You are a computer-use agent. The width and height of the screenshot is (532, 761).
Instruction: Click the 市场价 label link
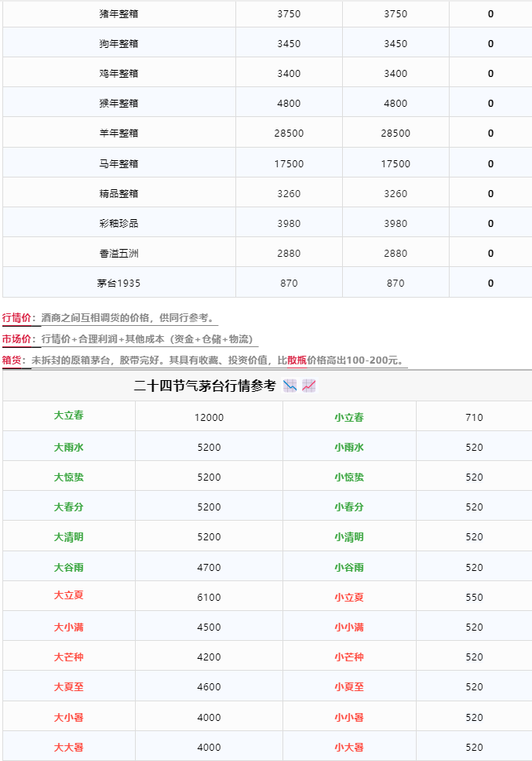16,338
